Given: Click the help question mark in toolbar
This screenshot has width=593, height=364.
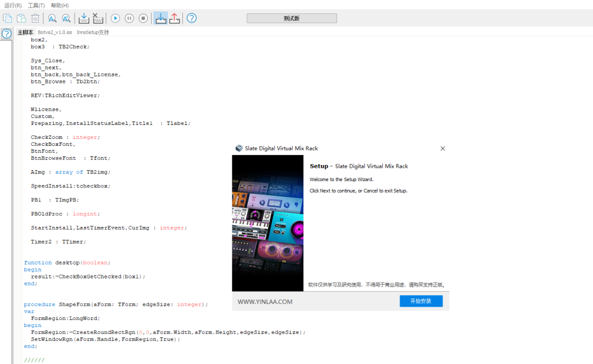Looking at the screenshot, I should coord(192,19).
